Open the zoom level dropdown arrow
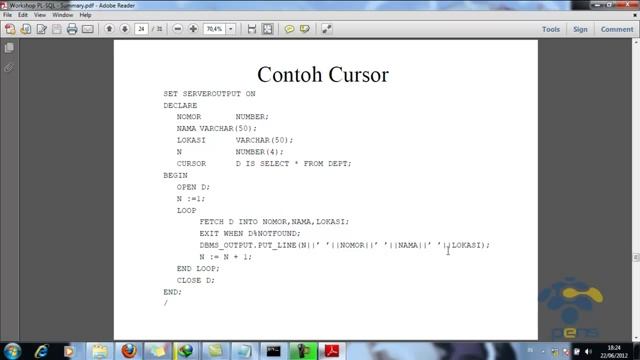This screenshot has width=640, height=360. pos(231,29)
